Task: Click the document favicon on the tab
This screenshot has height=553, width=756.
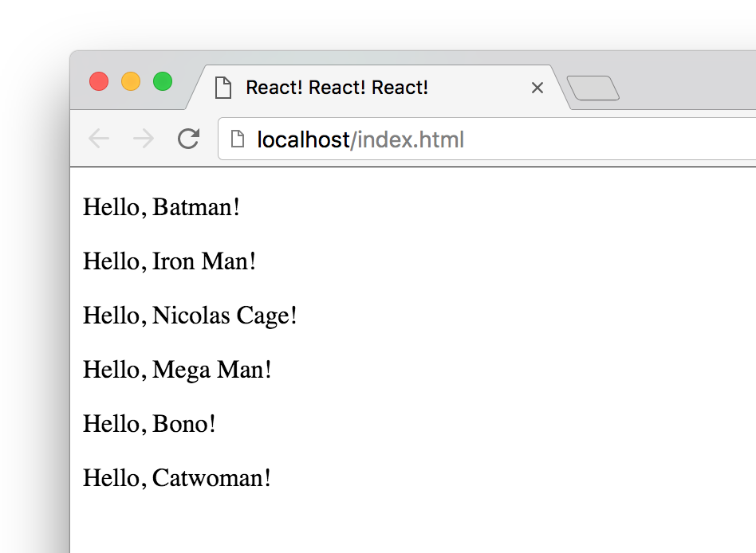Action: click(223, 88)
